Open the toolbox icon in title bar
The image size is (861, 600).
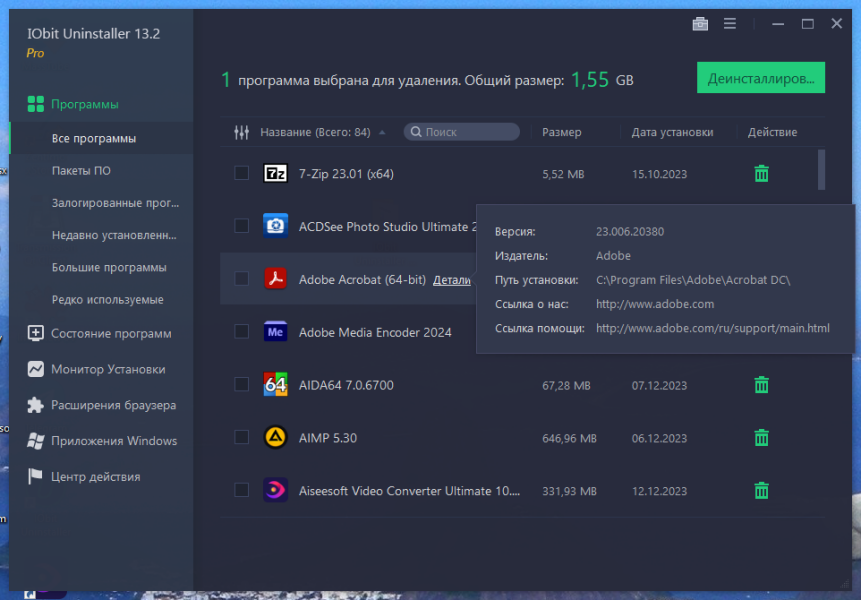pyautogui.click(x=700, y=24)
